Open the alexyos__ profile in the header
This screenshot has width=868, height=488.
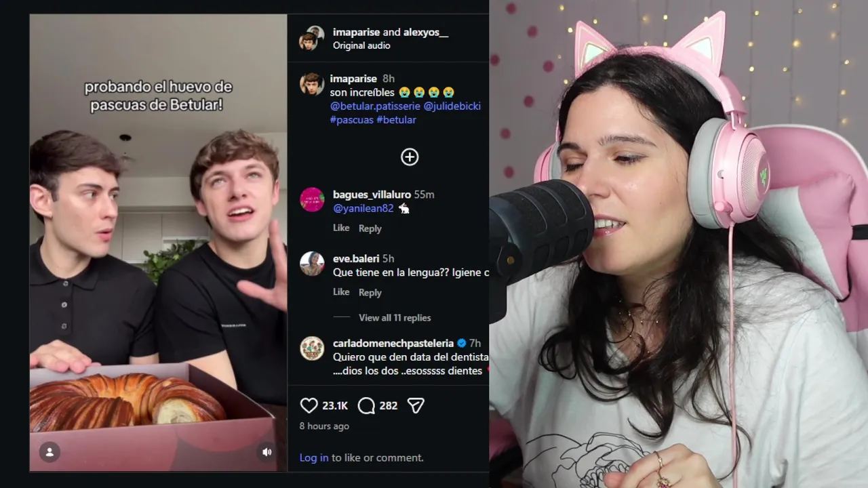pos(426,33)
